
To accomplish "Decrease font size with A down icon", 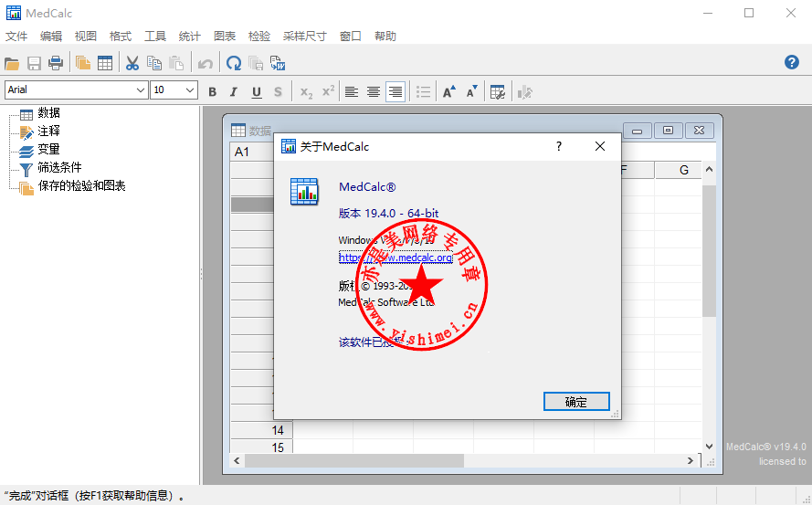I will [471, 92].
